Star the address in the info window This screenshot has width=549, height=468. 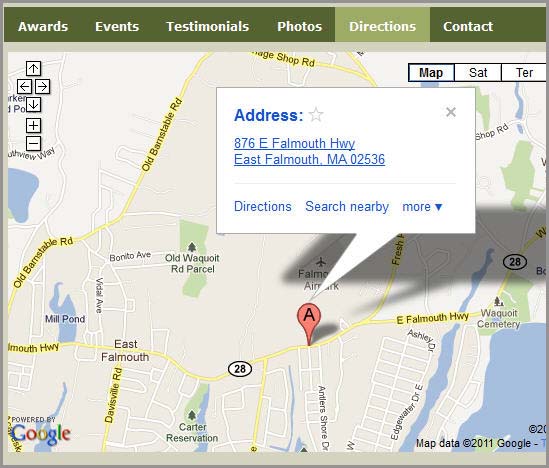coord(316,115)
